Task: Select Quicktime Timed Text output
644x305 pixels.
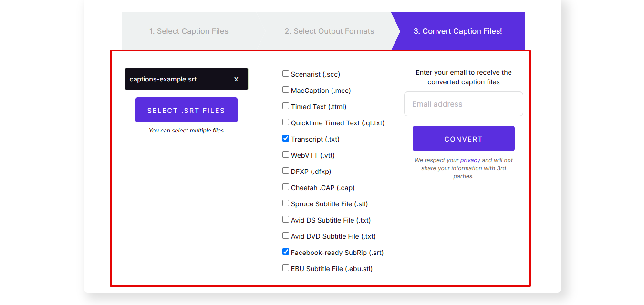Action: click(285, 122)
